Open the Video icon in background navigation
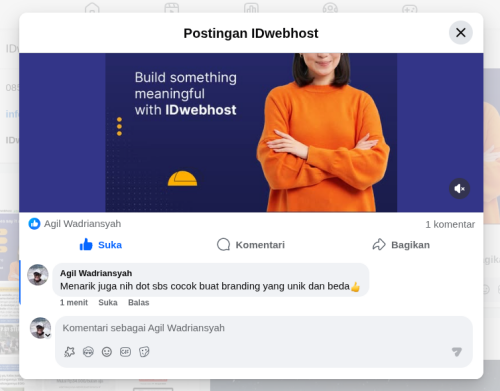 (x=172, y=8)
